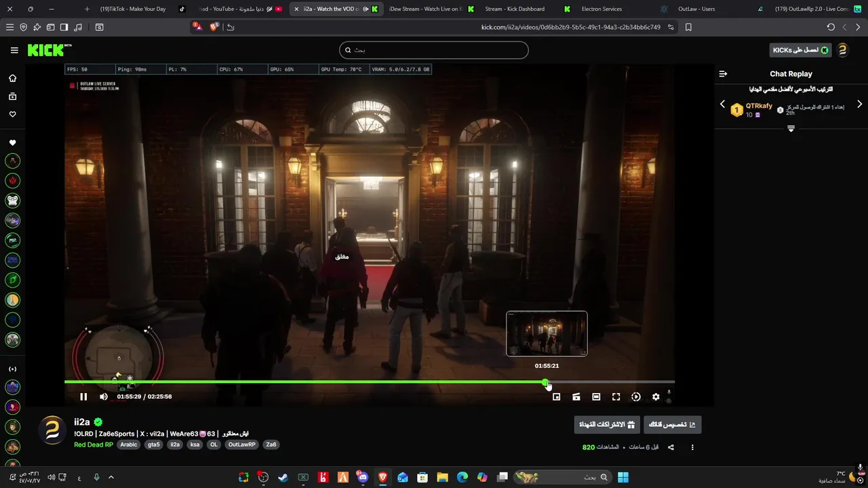Open the Following heart outline icon

[x=12, y=115]
